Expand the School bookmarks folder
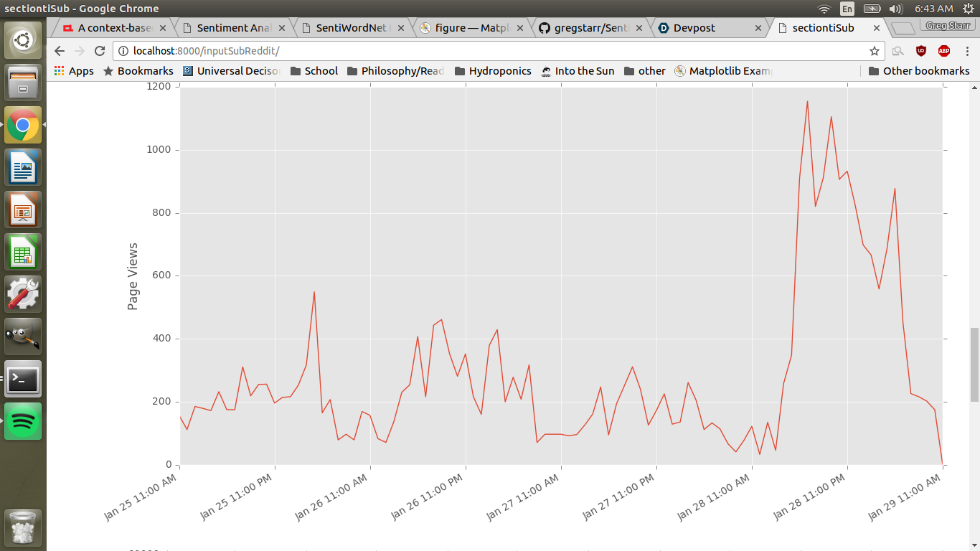Screen dimensions: 980x551 coord(314,71)
